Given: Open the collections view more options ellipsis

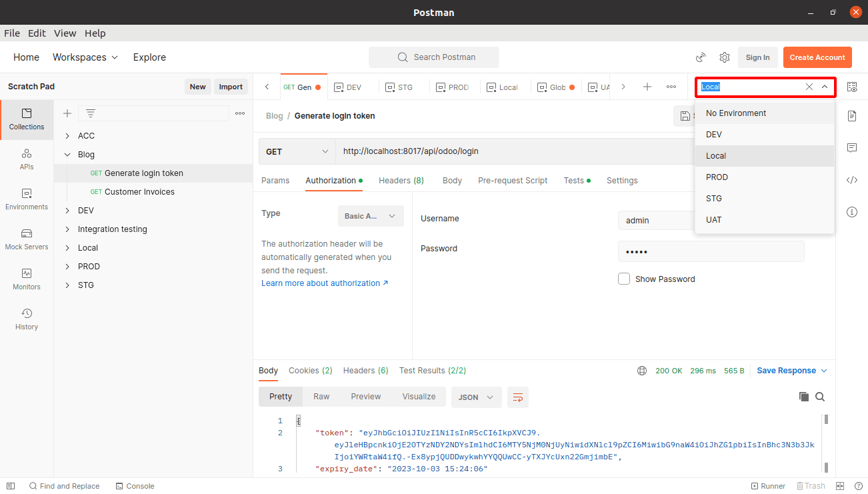Looking at the screenshot, I should coord(240,113).
